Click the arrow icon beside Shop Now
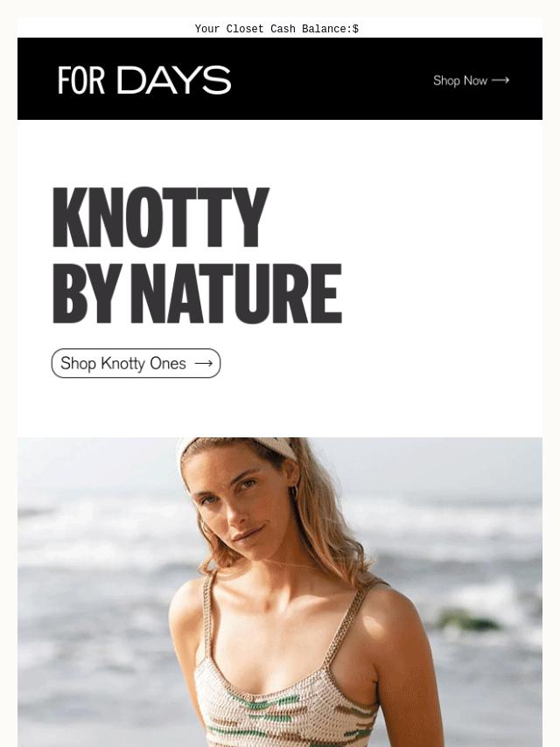 [x=500, y=80]
